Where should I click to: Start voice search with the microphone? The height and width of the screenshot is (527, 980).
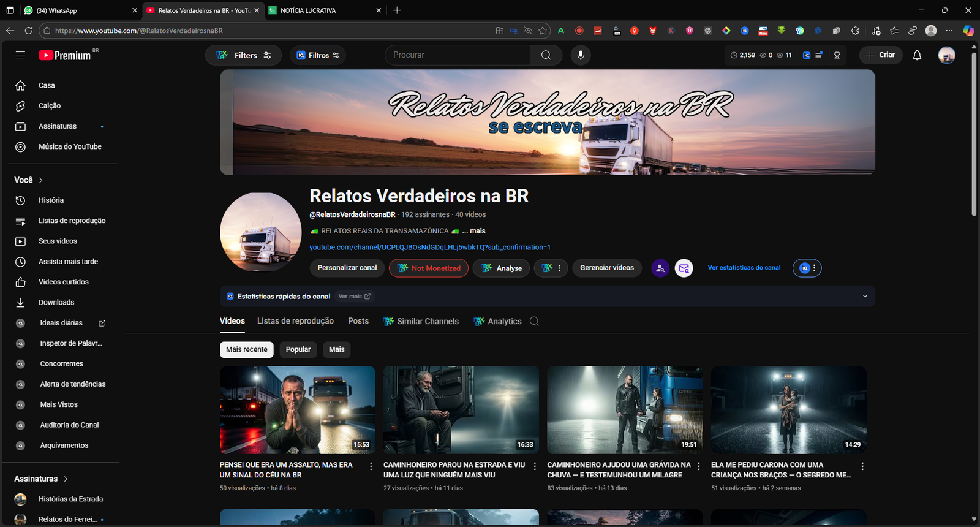(581, 55)
